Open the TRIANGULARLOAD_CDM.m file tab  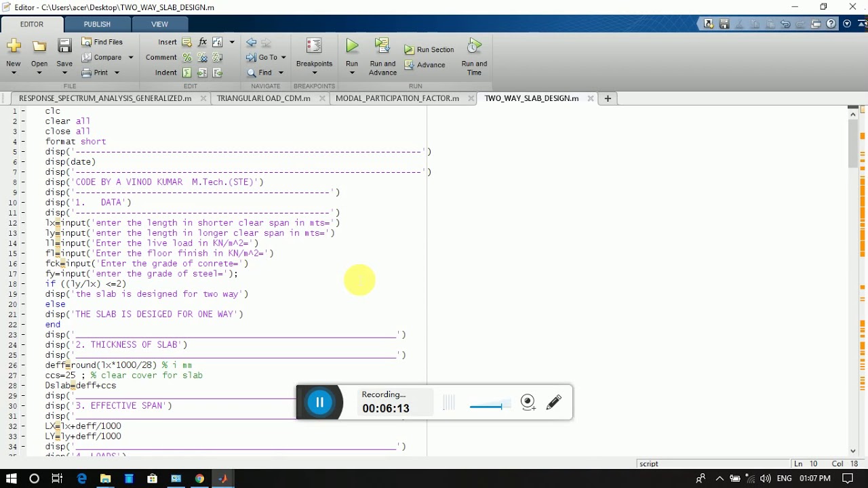coord(264,98)
